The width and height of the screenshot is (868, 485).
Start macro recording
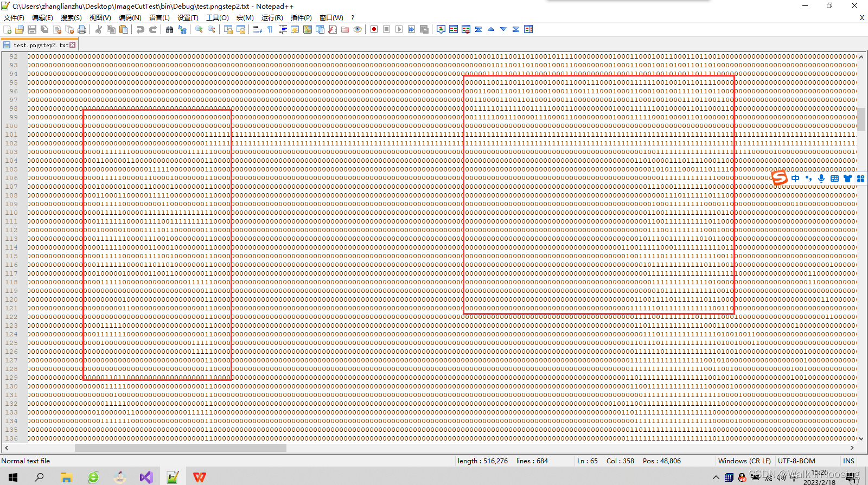click(x=374, y=29)
